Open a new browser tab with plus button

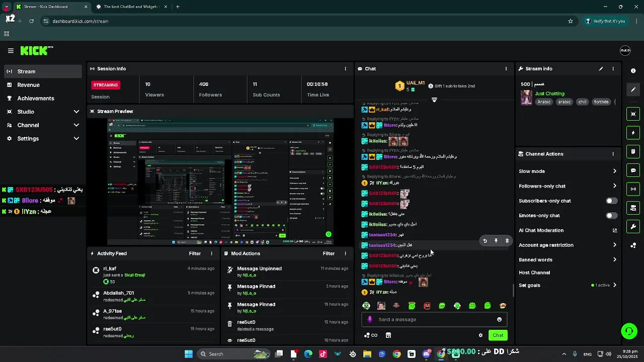click(178, 7)
